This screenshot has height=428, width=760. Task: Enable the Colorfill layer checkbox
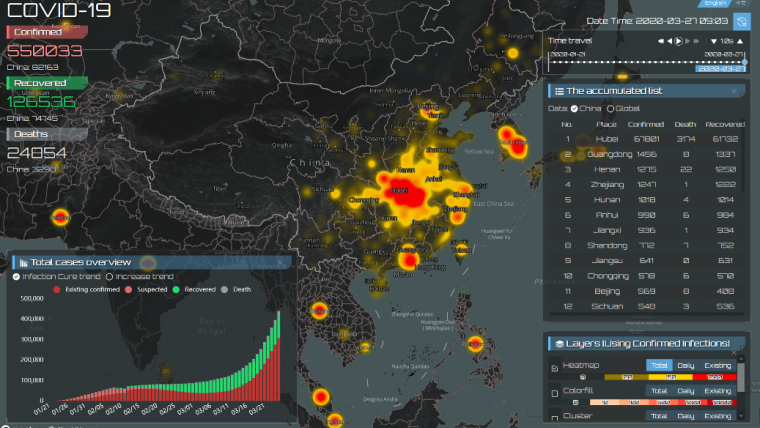[x=555, y=393]
